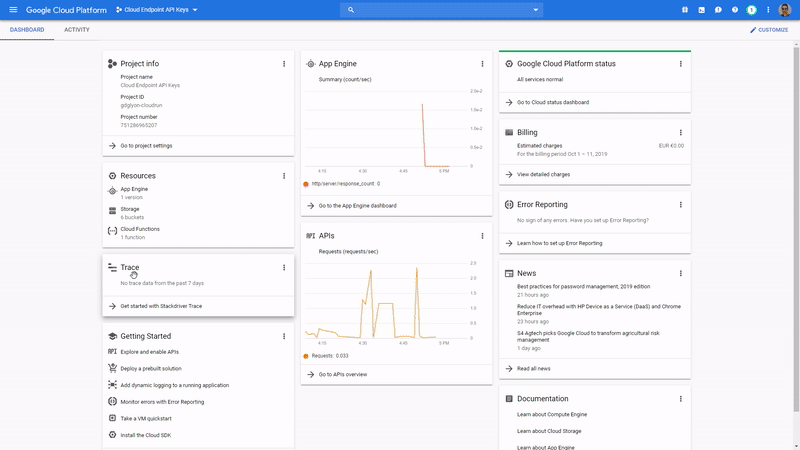The height and width of the screenshot is (450, 800).
Task: Open News card options menu
Action: (x=681, y=273)
